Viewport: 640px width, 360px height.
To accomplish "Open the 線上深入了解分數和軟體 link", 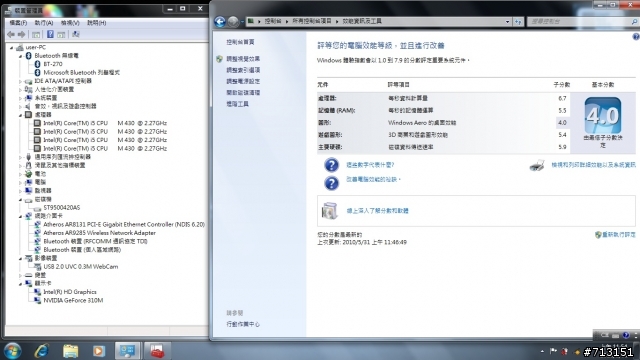I will (x=377, y=211).
